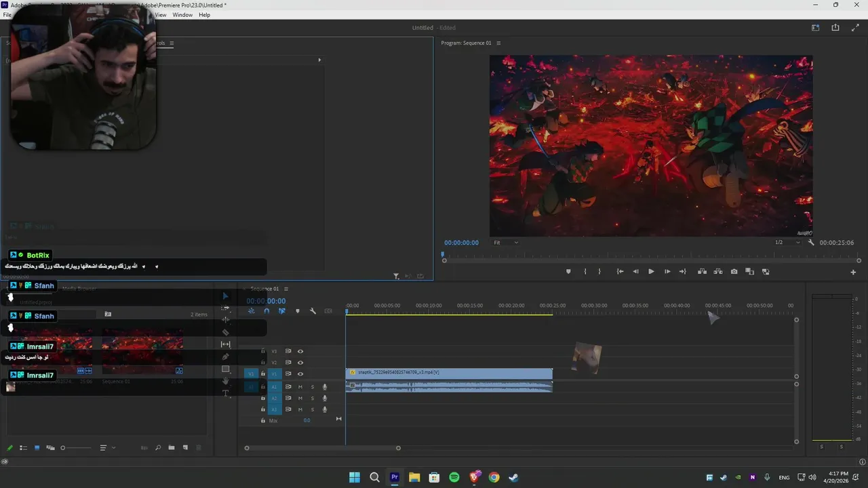Open the Window menu
This screenshot has width=868, height=488.
click(182, 15)
